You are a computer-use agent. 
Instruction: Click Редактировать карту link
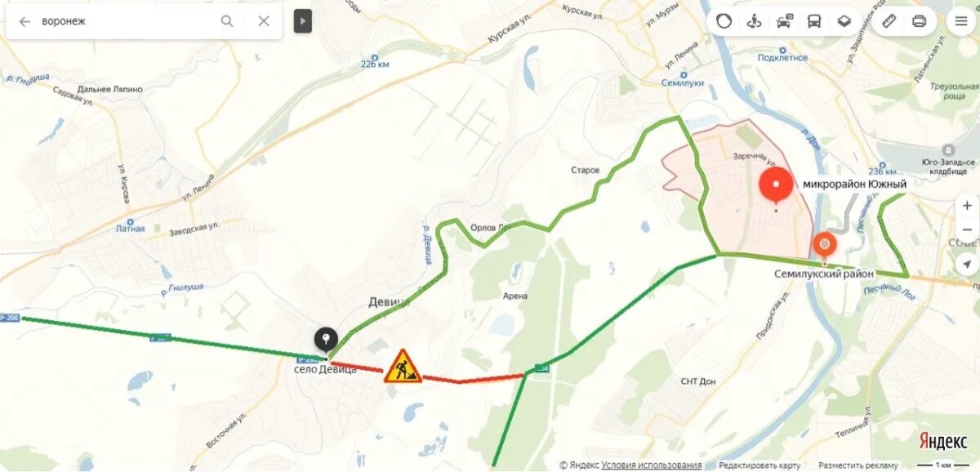click(759, 465)
